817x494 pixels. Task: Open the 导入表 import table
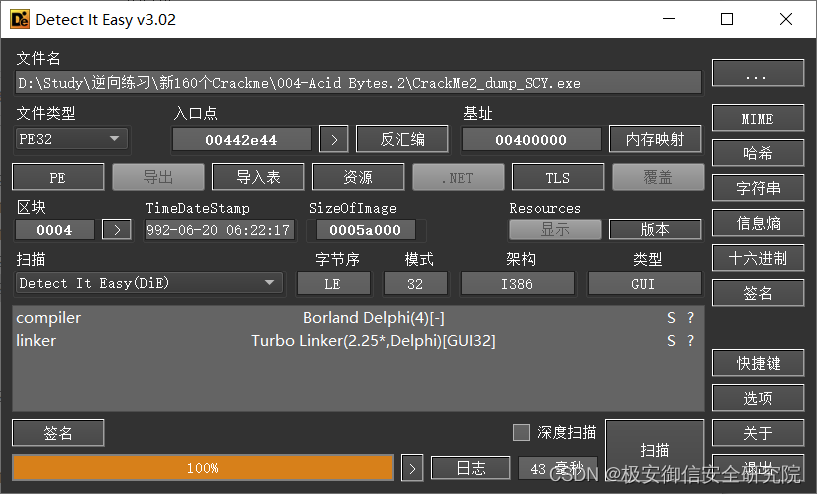(x=258, y=178)
